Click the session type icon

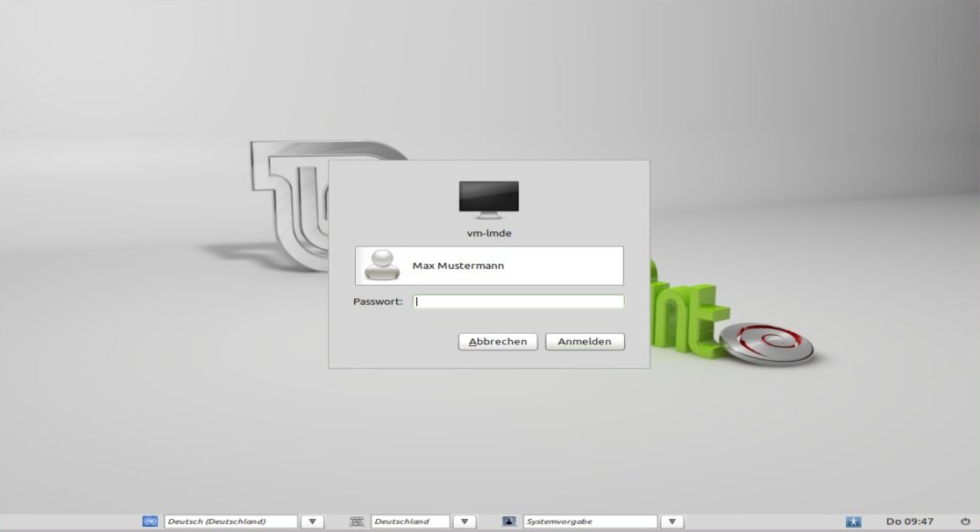(x=509, y=521)
